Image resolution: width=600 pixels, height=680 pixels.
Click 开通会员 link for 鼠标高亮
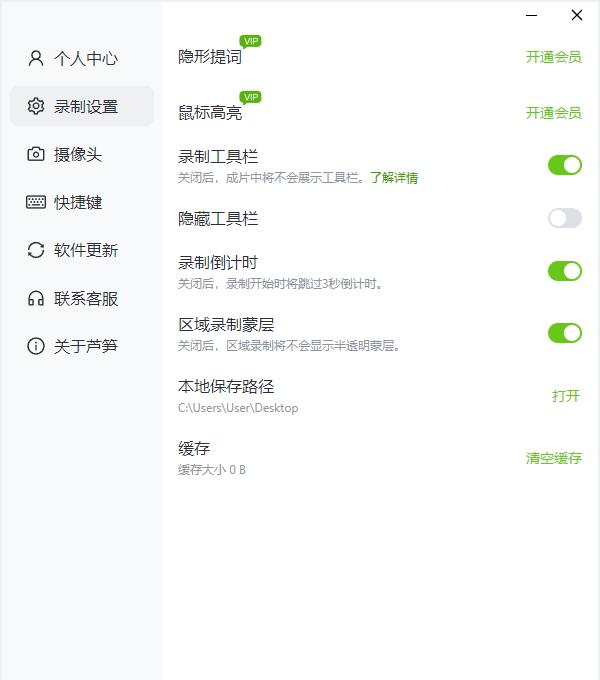click(x=553, y=113)
